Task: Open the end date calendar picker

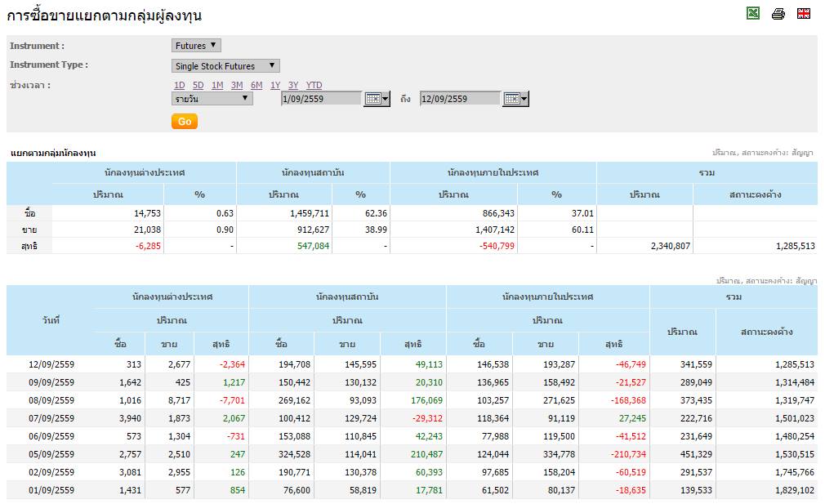Action: 515,99
